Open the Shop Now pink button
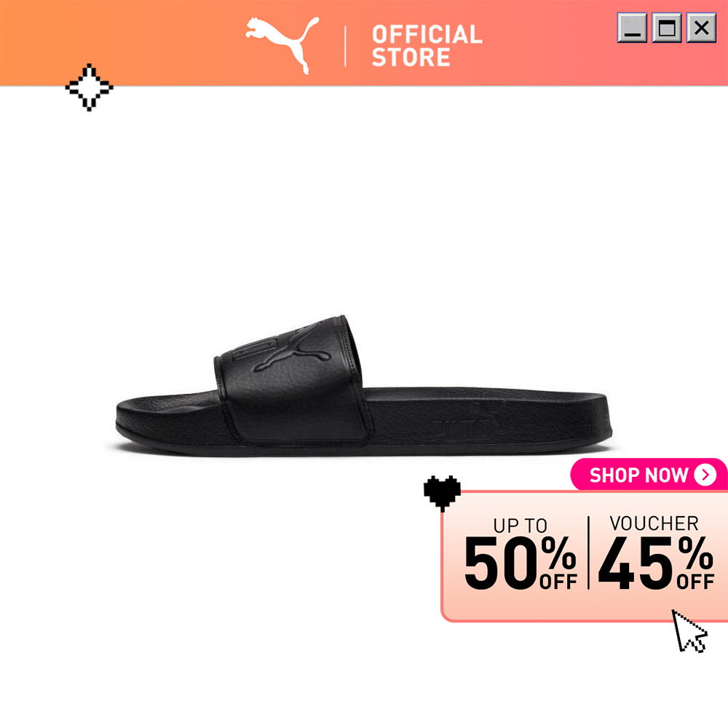The image size is (728, 728). [649, 475]
